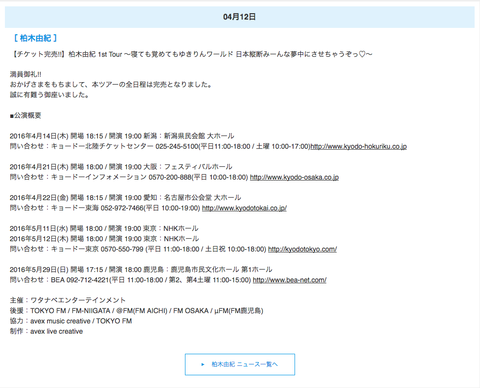Open the kyodo-hokuriku.co.jp link
The width and height of the screenshot is (480, 388).
[358, 146]
